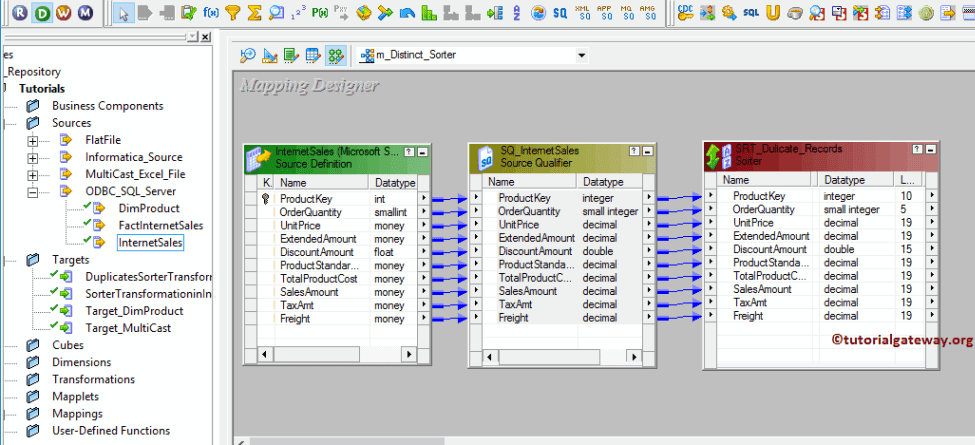Image resolution: width=975 pixels, height=445 pixels.
Task: Add a Stored Procedure P(x) icon
Action: pyautogui.click(x=320, y=12)
